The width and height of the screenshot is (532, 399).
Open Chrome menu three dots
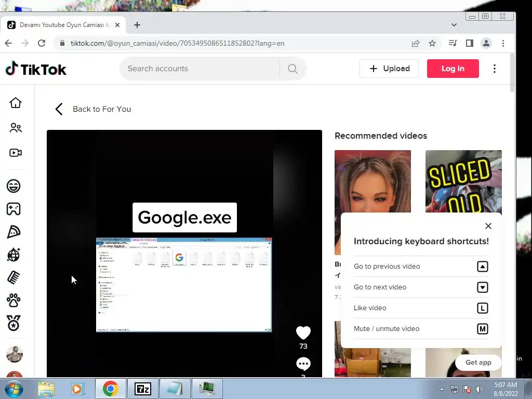(503, 43)
